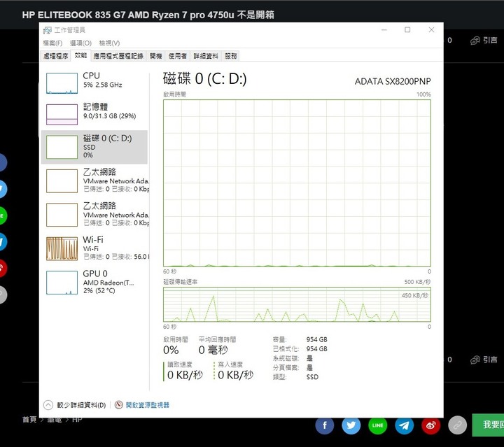Open the 開啟資源監視器 link

click(x=148, y=405)
